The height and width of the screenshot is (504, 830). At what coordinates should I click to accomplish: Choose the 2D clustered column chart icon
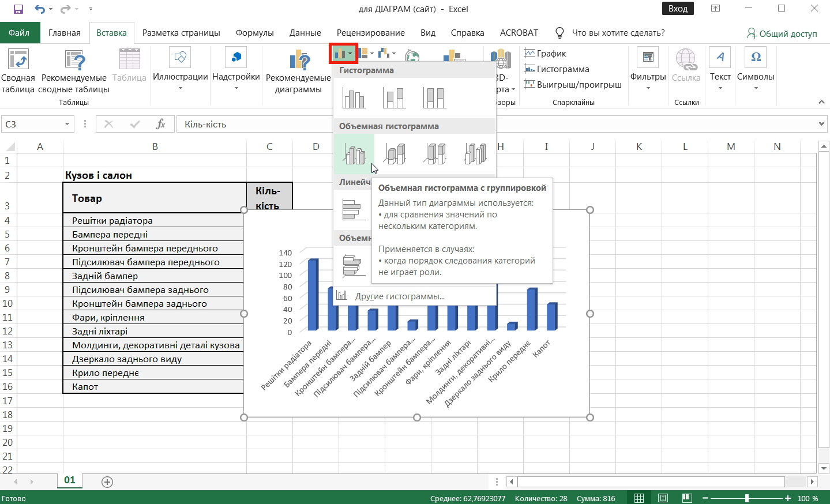point(354,97)
